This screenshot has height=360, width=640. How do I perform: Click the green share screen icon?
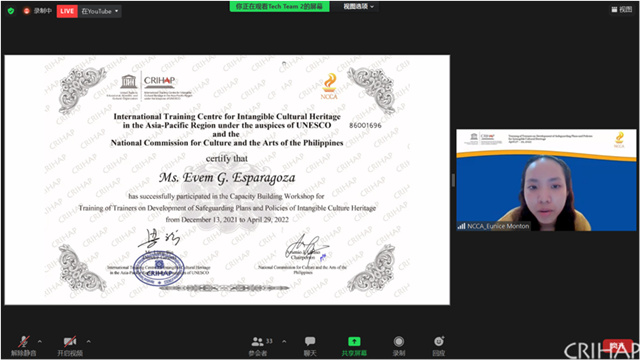click(x=354, y=341)
